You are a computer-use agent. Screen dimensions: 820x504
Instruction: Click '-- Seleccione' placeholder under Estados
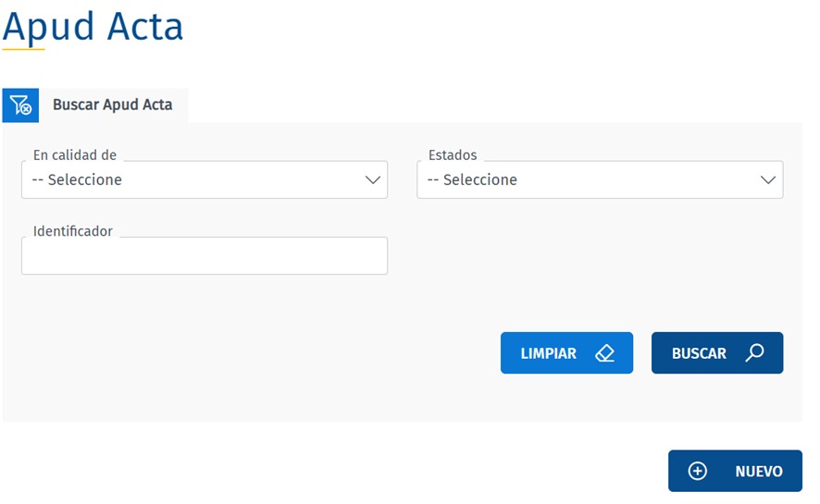471,179
